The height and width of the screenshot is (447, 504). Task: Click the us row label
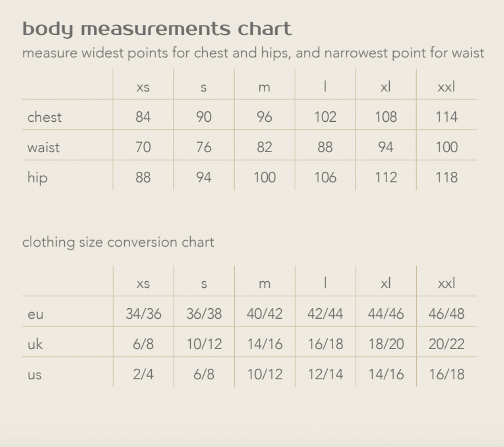pos(35,375)
